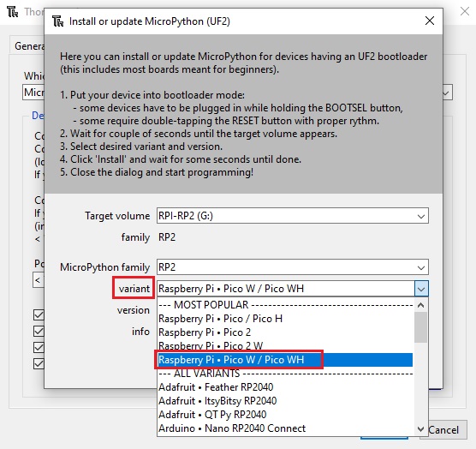Click scroll down arrow in variant list
This screenshot has width=476, height=449.
point(420,429)
